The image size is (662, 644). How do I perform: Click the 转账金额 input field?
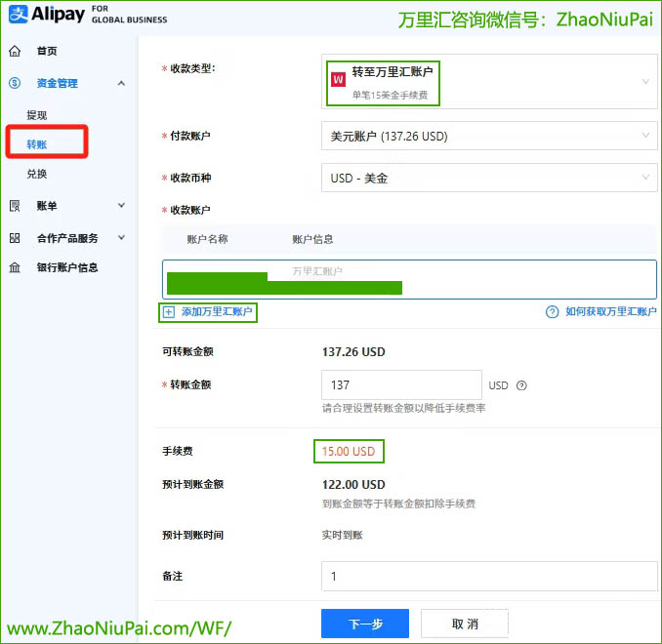[400, 385]
